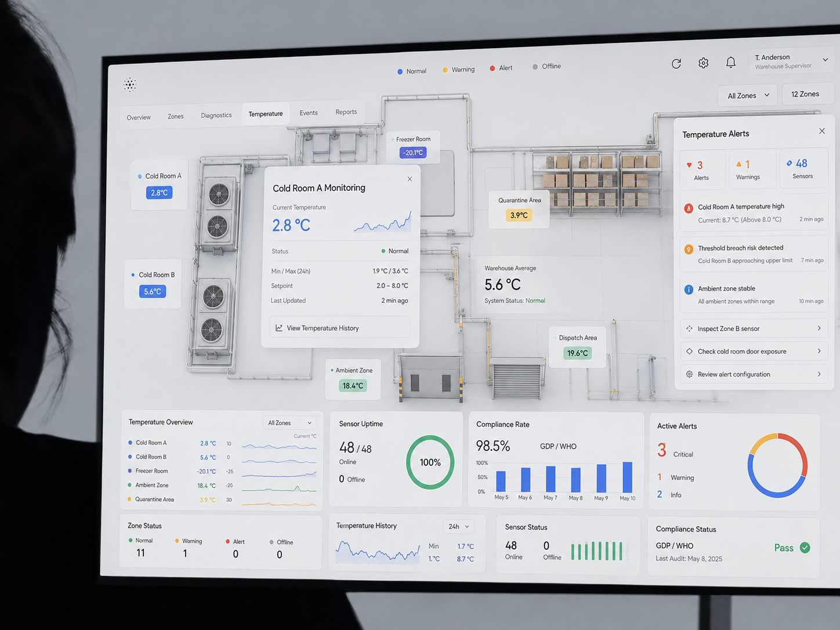Click the Sensor Status green bars
Image resolution: width=840 pixels, height=630 pixels.
tap(597, 551)
